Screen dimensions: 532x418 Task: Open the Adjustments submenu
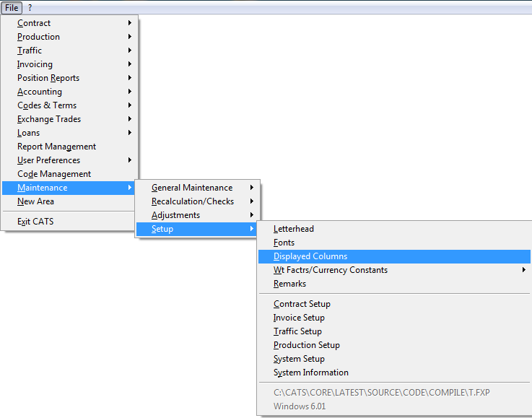(197, 215)
